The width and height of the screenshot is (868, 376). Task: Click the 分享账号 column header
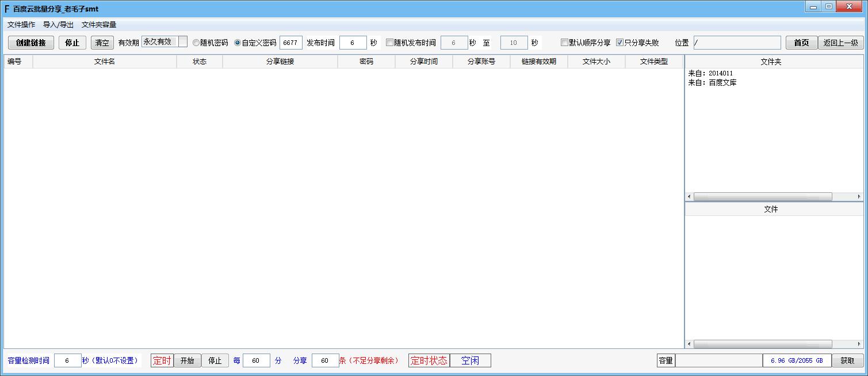pyautogui.click(x=481, y=62)
